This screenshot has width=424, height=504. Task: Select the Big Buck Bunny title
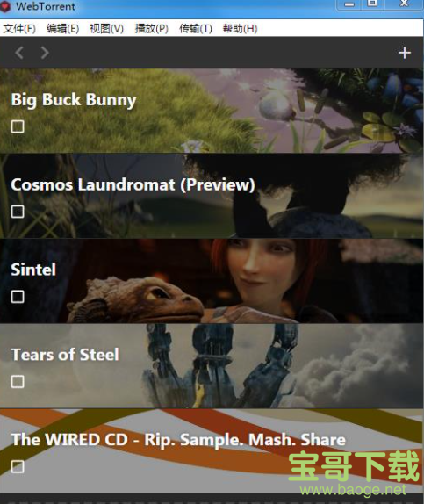click(x=74, y=100)
